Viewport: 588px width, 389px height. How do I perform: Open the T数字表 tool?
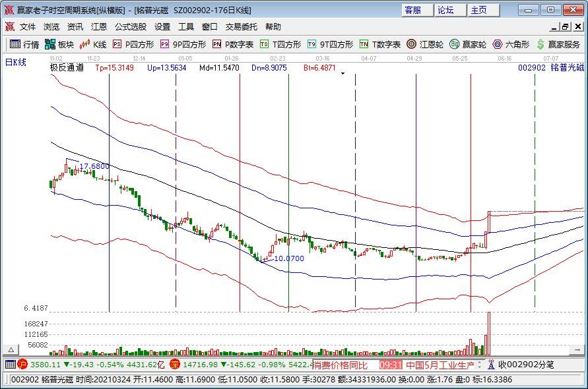point(380,44)
